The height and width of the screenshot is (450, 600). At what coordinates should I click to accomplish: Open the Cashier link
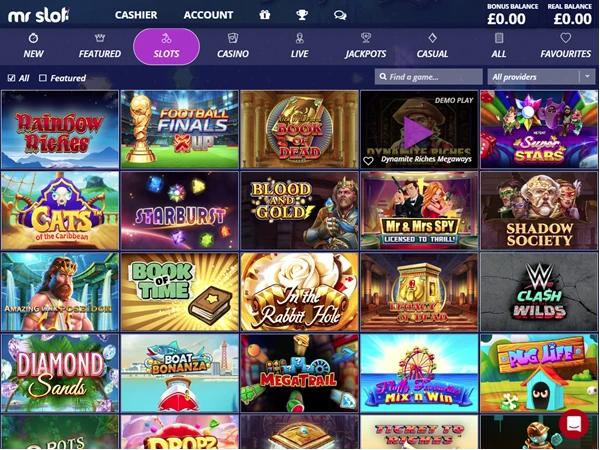(x=136, y=15)
